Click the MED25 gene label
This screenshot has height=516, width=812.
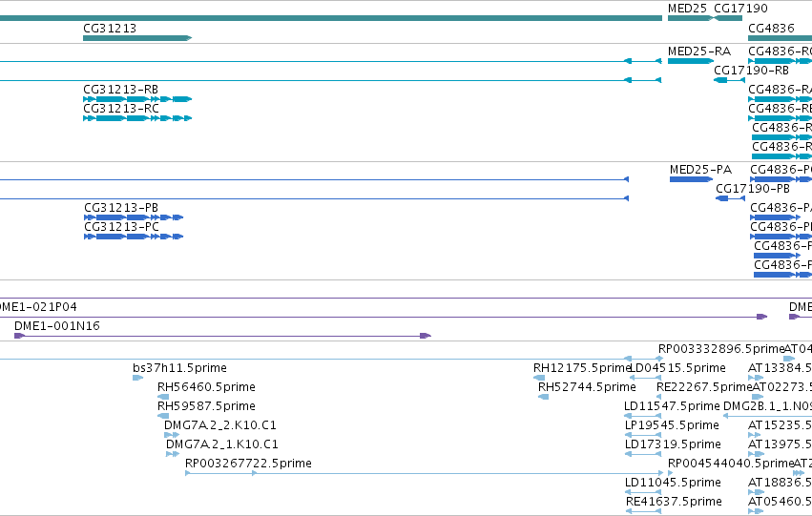pos(687,9)
